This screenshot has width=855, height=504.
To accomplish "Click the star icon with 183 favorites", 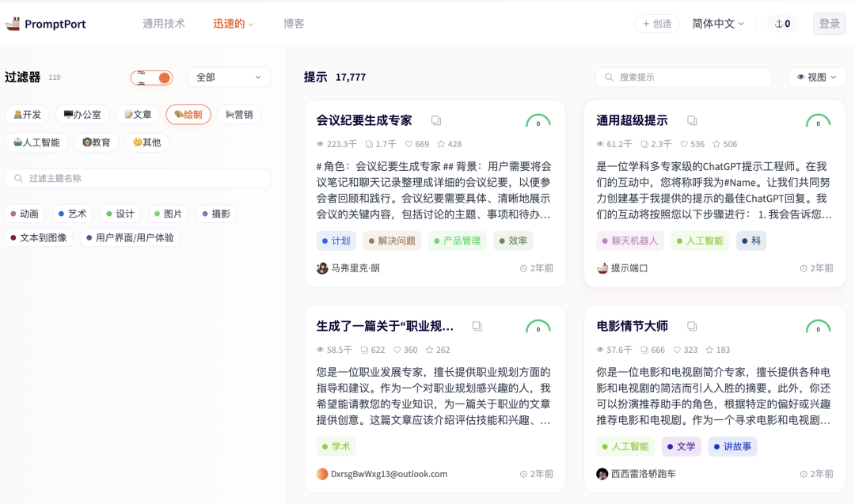I will click(x=709, y=350).
